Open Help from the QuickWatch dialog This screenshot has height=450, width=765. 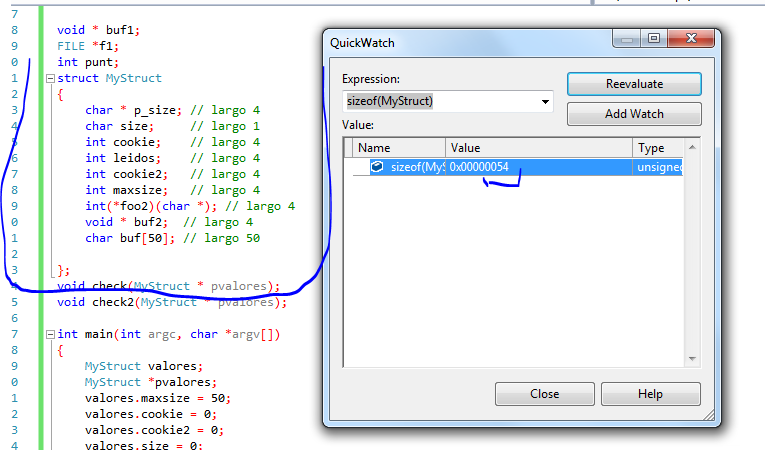click(x=650, y=394)
